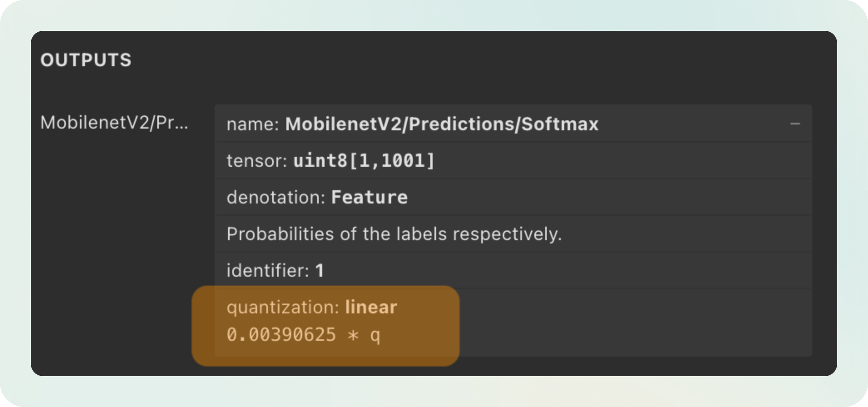868x407 pixels.
Task: Select the name row showing MobilenetV2/Predictions/Softmax
Action: [x=412, y=124]
